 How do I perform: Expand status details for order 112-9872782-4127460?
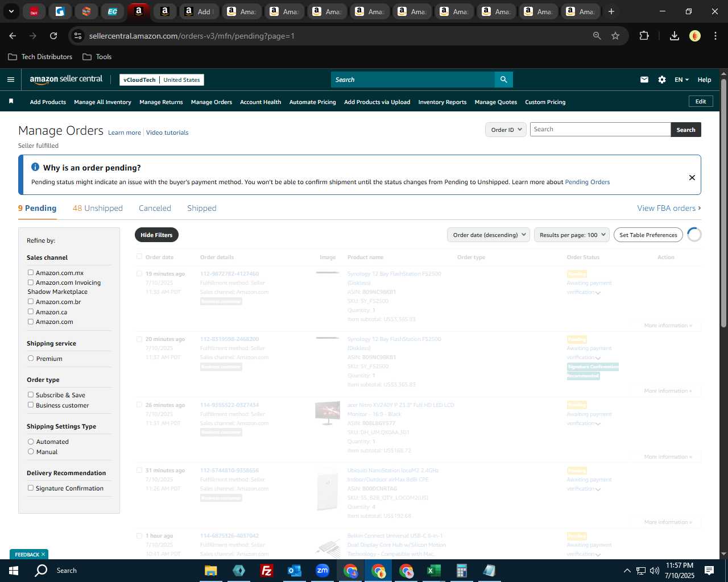pyautogui.click(x=598, y=293)
